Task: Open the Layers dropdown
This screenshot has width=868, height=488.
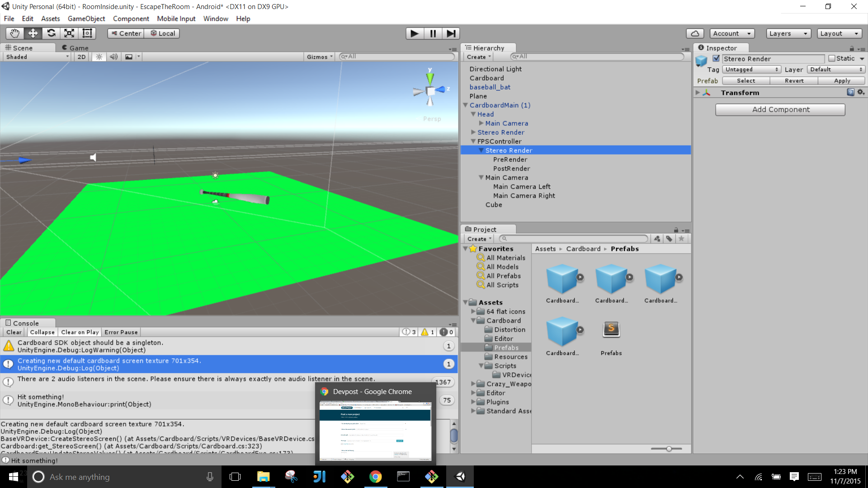Action: click(x=788, y=33)
